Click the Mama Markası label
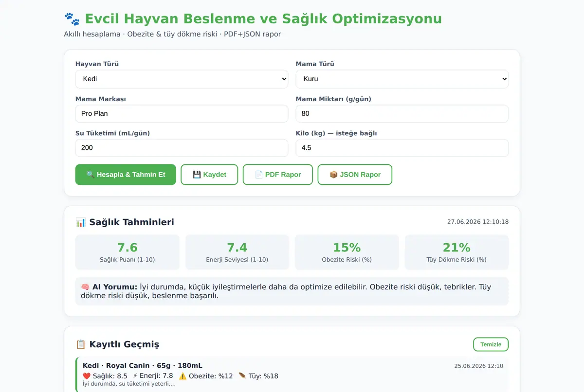This screenshot has width=584, height=392. tap(101, 99)
